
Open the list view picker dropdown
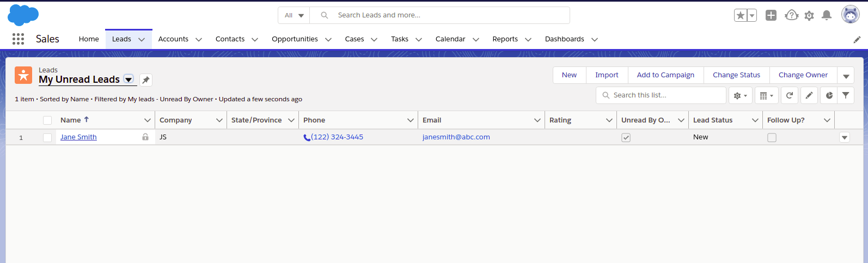(x=129, y=79)
